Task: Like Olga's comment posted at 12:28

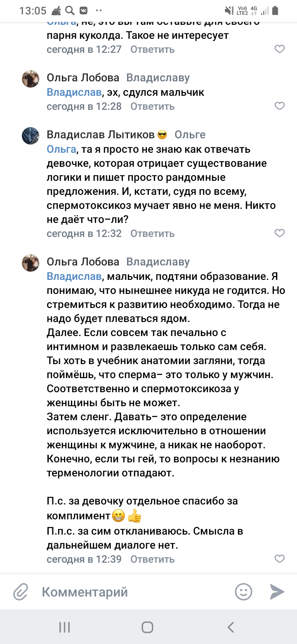Action: 280,106
